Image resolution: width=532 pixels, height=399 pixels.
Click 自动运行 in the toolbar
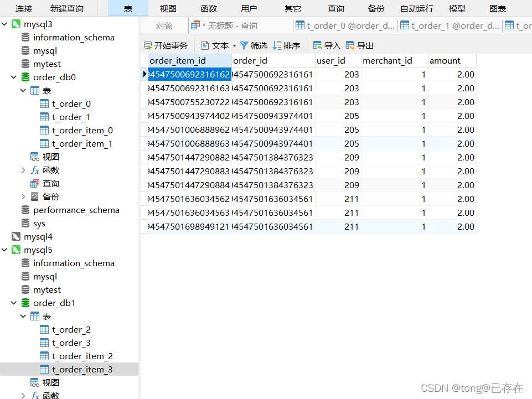417,8
